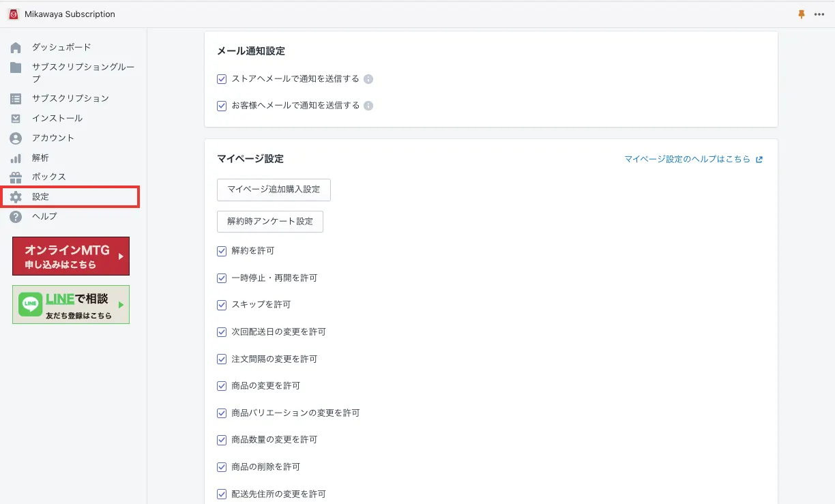Click the LINEで相談 banner

pyautogui.click(x=71, y=304)
